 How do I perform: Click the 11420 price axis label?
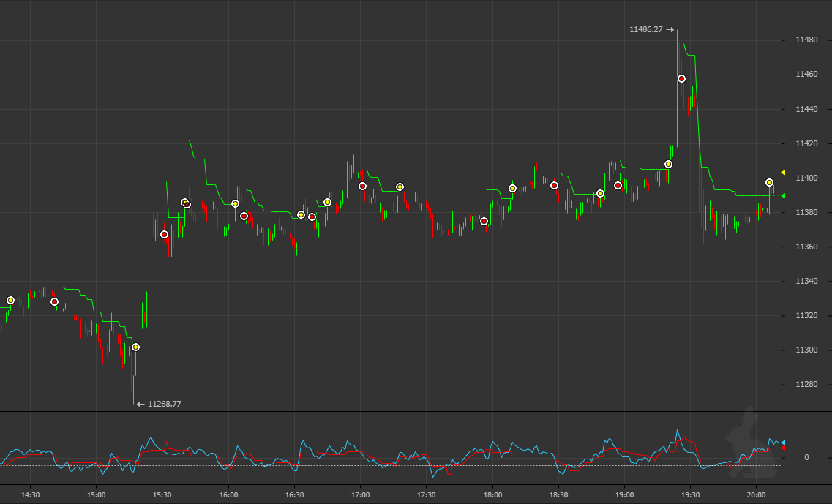click(806, 143)
